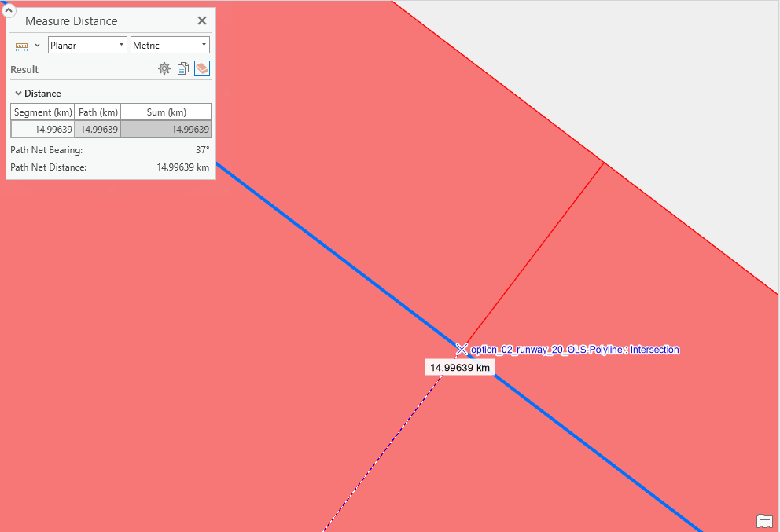
Task: Open measurement options with the gear icon
Action: click(x=164, y=68)
